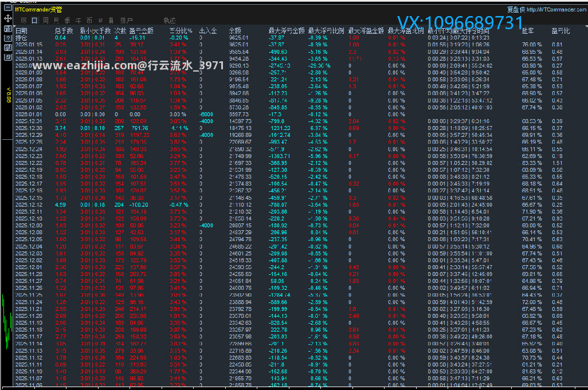Click profit amount -100.20 on 2025.12.12
Screen dimensions: 588x390
[139, 205]
